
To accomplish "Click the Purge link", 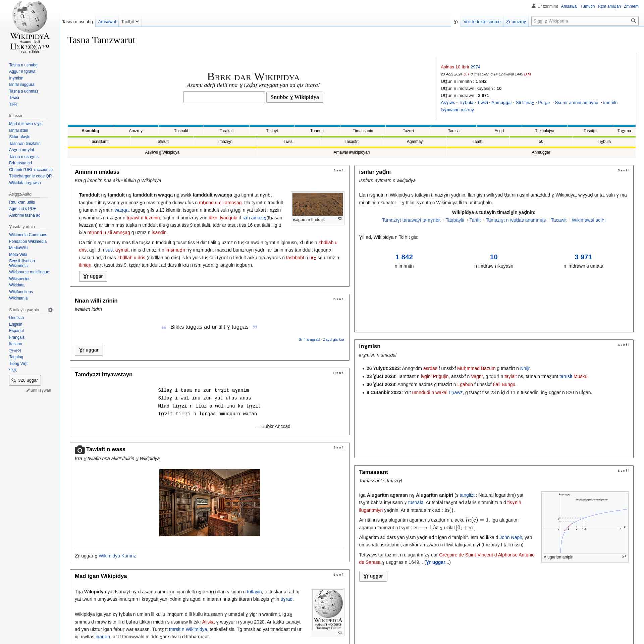I will click(x=544, y=103).
